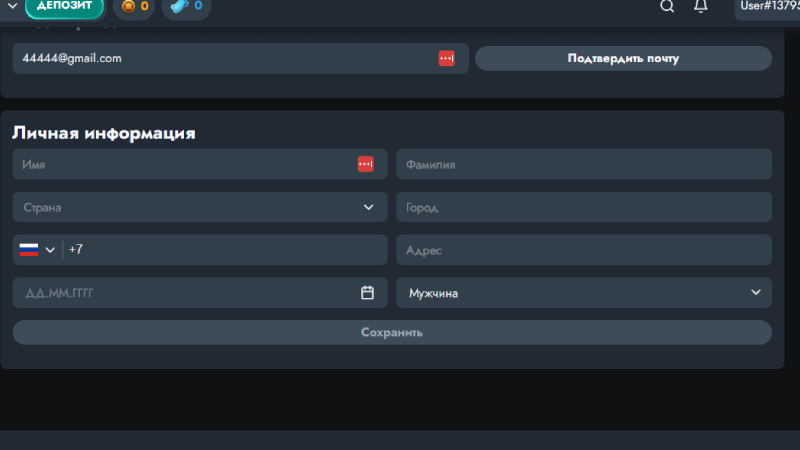This screenshot has height=450, width=800.
Task: Open the calendar date picker icon
Action: pyautogui.click(x=367, y=293)
